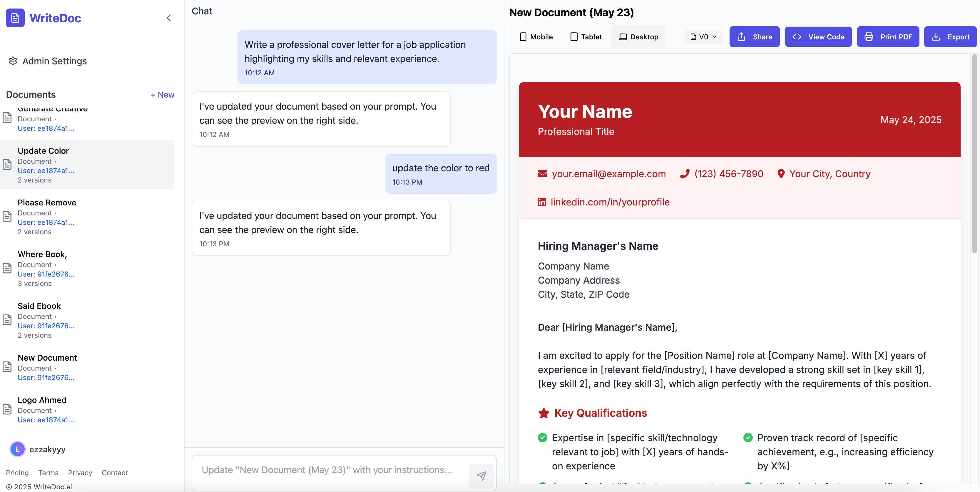
Task: Switch preview to Desktop view
Action: [638, 37]
